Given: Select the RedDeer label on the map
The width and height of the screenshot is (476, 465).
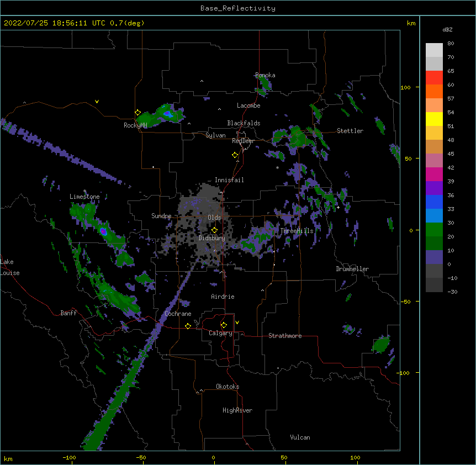Looking at the screenshot, I should pos(243,141).
